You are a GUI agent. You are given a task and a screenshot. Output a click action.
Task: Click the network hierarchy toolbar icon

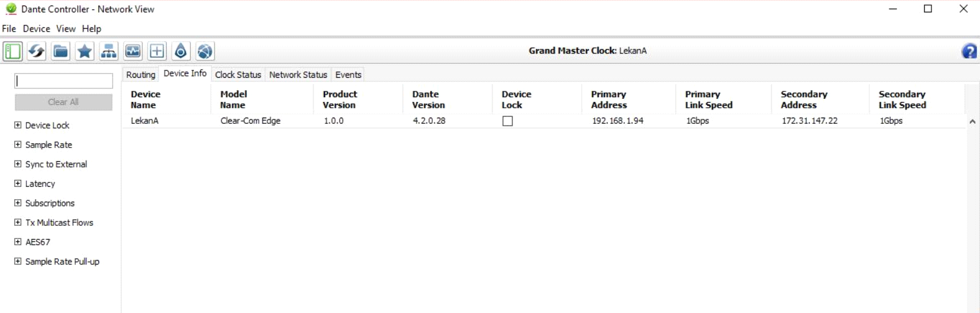(x=109, y=51)
